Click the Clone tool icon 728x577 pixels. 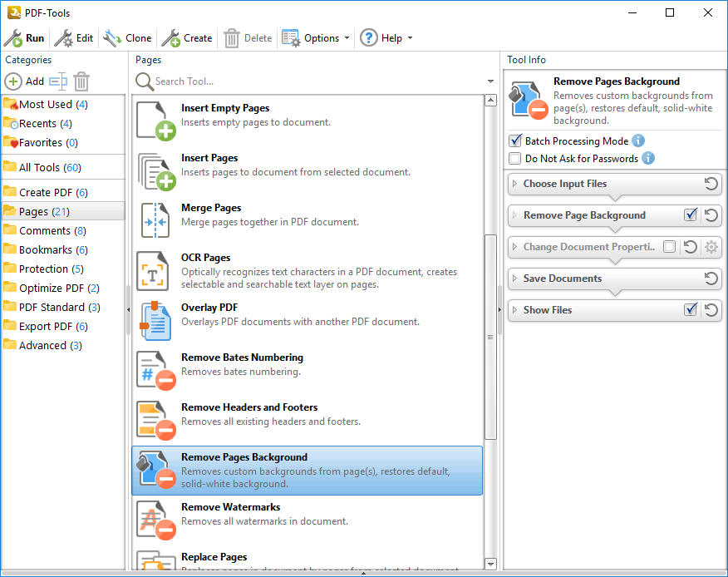[112, 38]
